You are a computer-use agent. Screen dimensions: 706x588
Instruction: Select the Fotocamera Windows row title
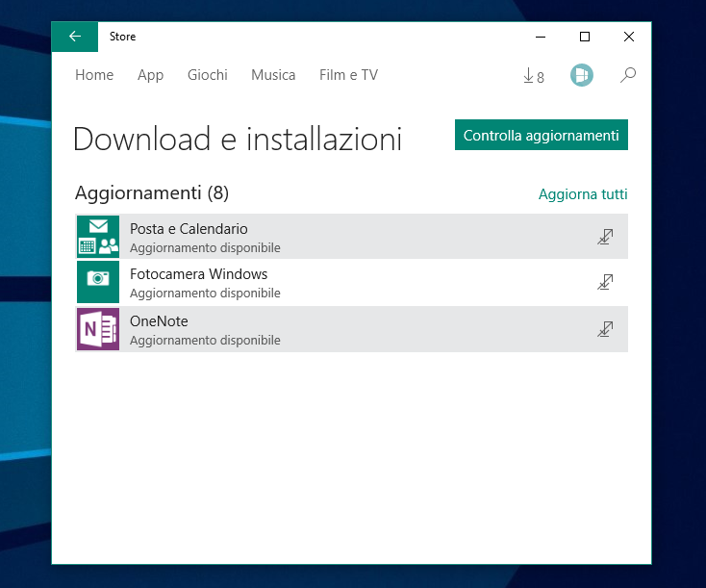[x=198, y=274]
